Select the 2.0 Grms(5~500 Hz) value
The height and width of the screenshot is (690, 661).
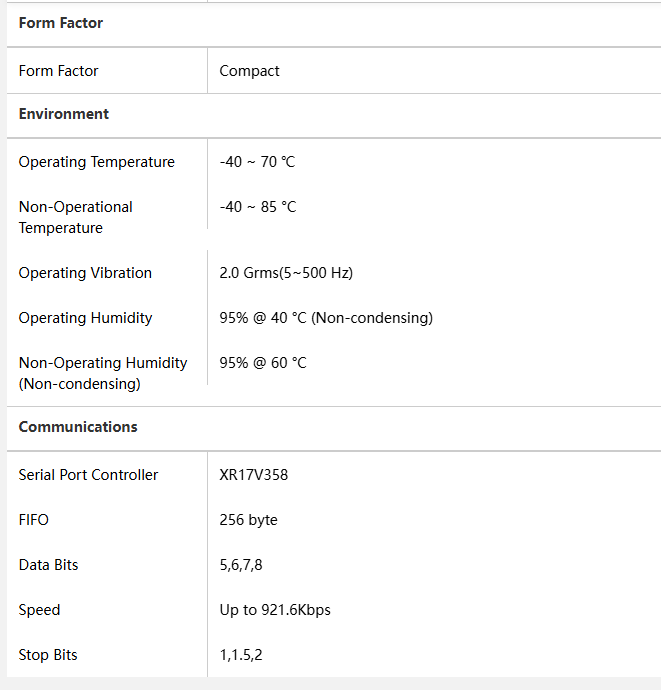point(286,273)
